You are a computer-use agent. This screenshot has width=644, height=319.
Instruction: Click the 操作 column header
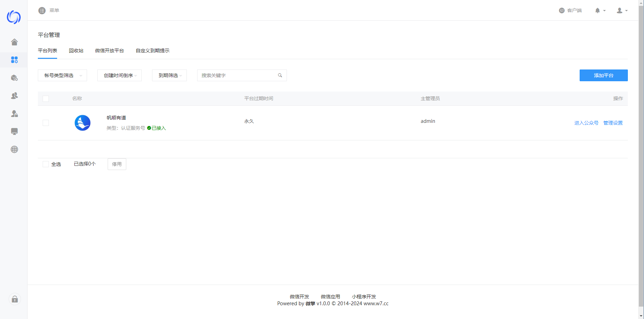pyautogui.click(x=618, y=98)
